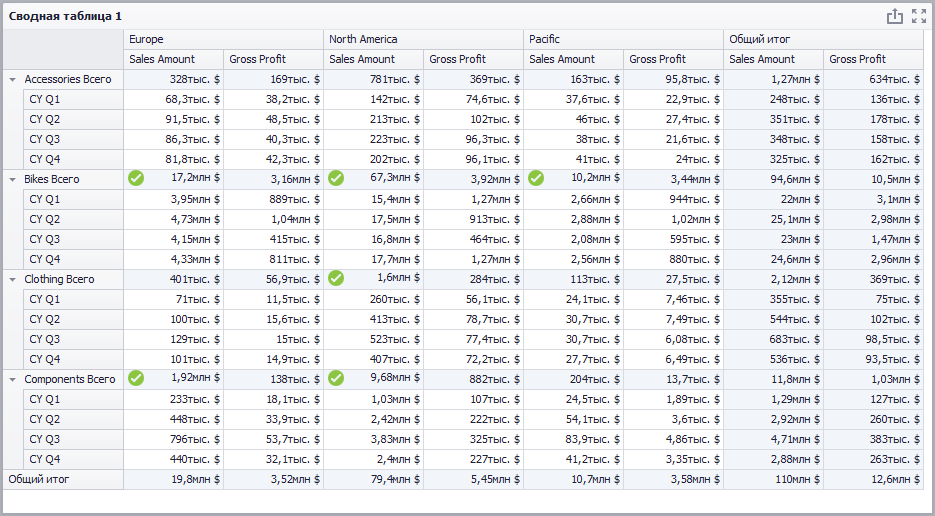Click the 19,8млн $ Europe grand total cell
Viewport: 935px width, 516px height.
pyautogui.click(x=174, y=479)
